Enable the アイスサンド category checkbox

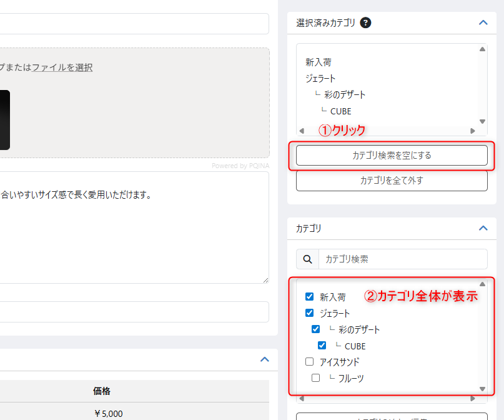(309, 362)
